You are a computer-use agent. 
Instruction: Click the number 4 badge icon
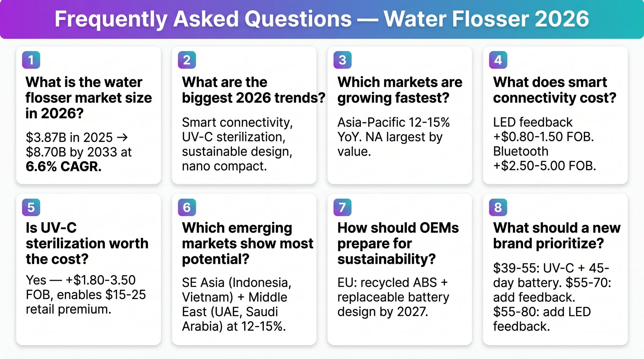point(498,60)
